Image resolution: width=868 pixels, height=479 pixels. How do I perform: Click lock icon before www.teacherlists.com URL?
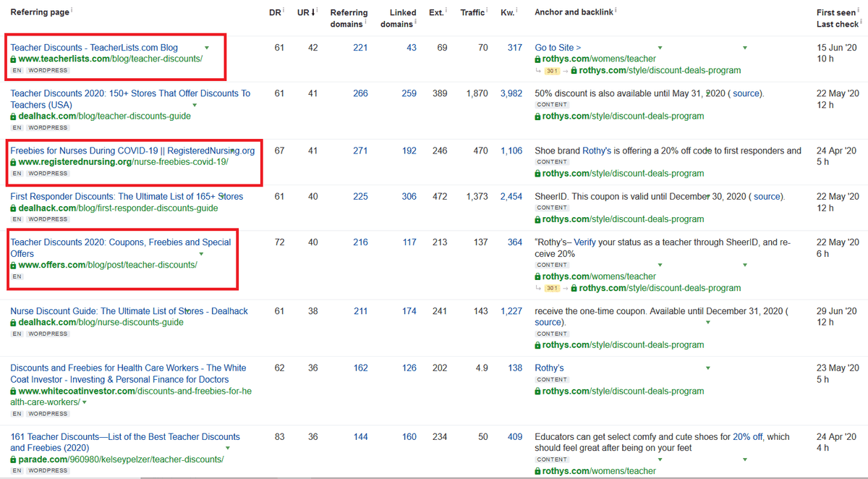coord(13,59)
